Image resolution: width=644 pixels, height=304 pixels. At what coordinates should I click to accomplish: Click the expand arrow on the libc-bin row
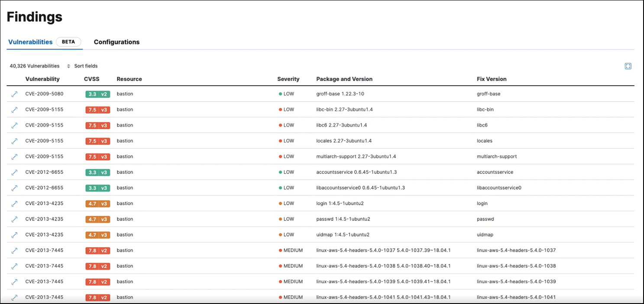[14, 109]
